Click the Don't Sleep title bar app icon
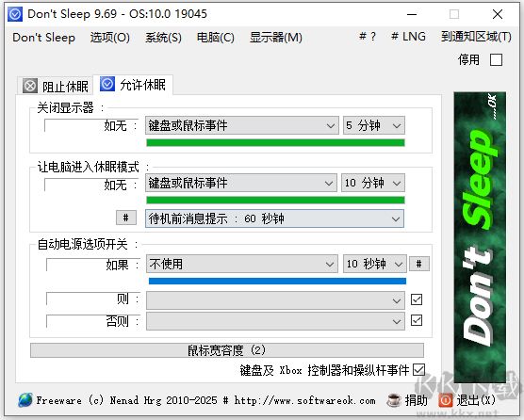The image size is (524, 420). click(x=15, y=14)
